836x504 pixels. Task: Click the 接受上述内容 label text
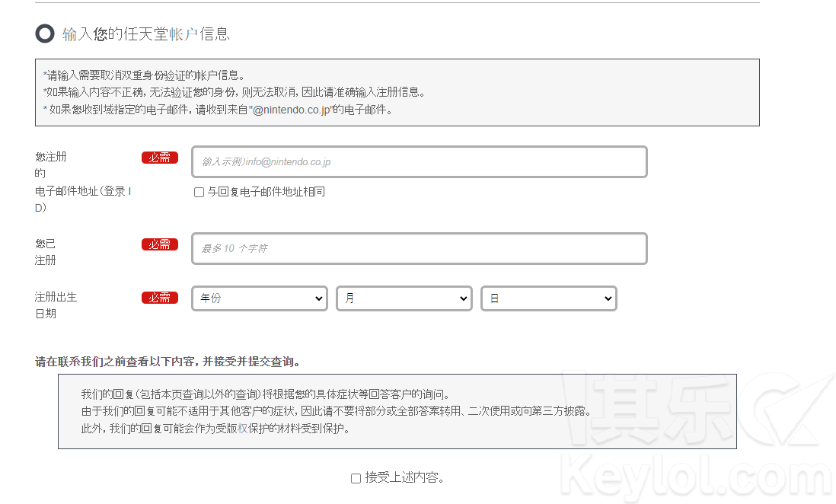point(404,478)
